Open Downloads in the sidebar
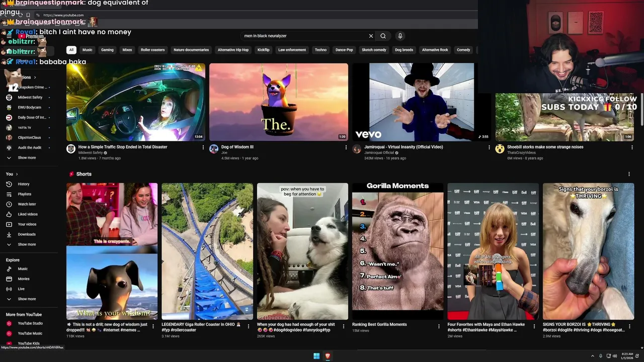The height and width of the screenshot is (362, 644). (27, 234)
